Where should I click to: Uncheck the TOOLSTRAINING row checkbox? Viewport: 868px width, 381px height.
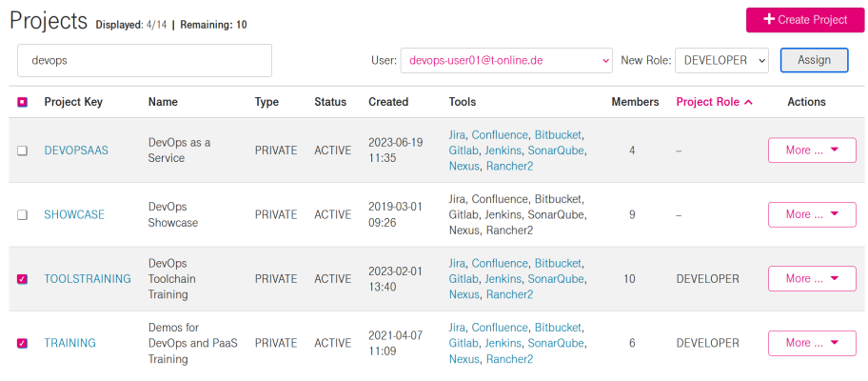22,279
